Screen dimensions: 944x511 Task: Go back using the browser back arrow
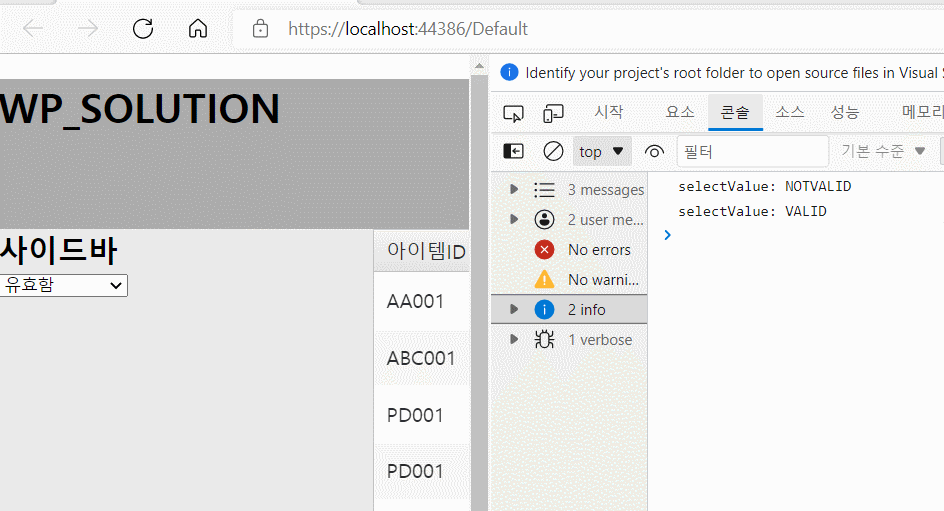(33, 28)
